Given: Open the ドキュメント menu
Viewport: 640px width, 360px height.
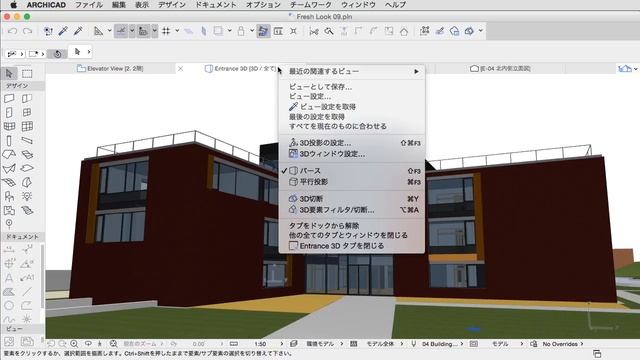Looking at the screenshot, I should [x=216, y=5].
